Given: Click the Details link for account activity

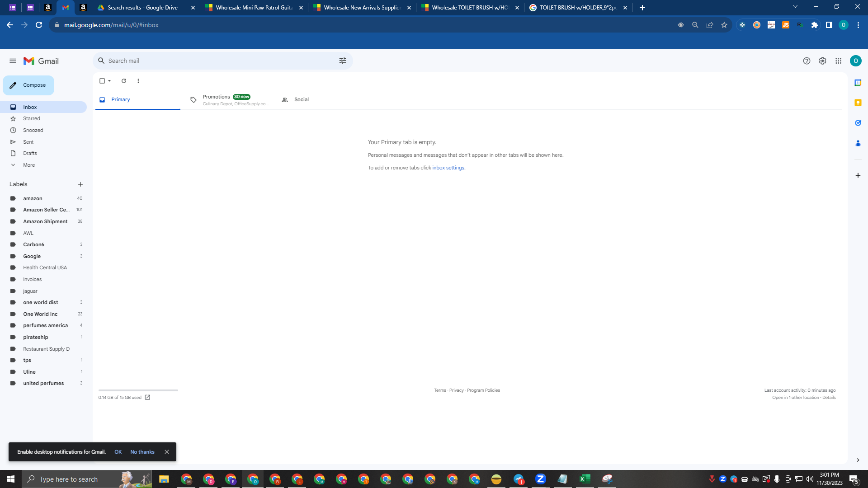Looking at the screenshot, I should coord(829,398).
